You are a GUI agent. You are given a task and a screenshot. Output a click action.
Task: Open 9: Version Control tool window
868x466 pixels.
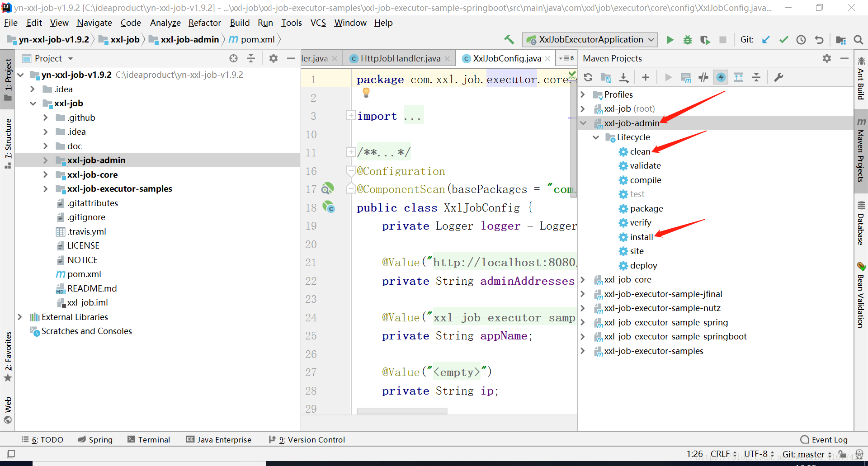click(x=307, y=439)
